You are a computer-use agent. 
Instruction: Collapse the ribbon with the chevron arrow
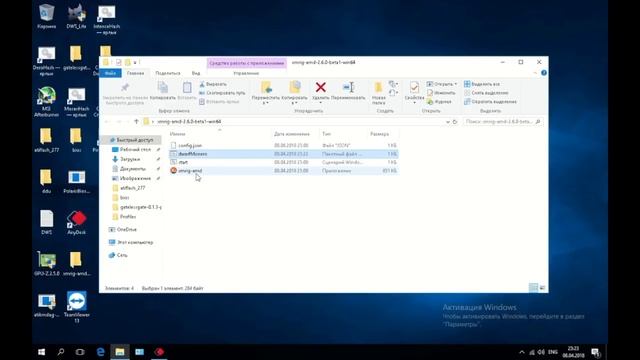click(x=535, y=73)
